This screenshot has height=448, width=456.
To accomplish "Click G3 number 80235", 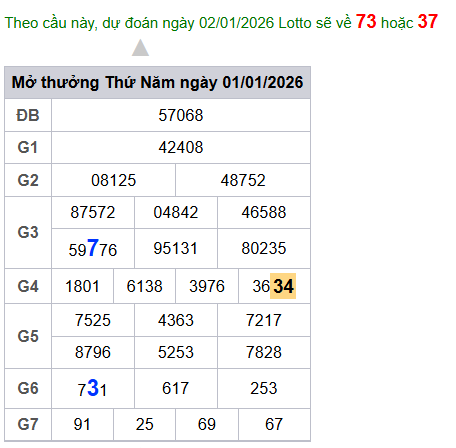I will (x=264, y=248).
